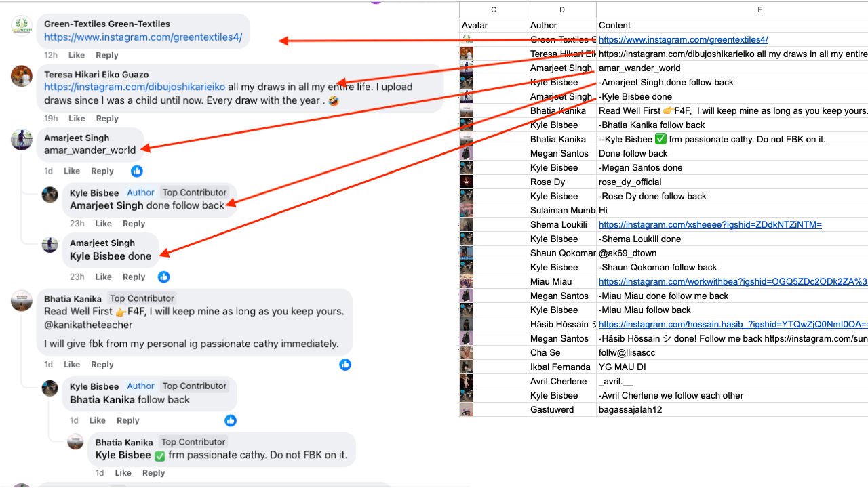Click like reaction icon beside amar_wander_world comment
Screen dimensions: 868x488
tap(137, 171)
